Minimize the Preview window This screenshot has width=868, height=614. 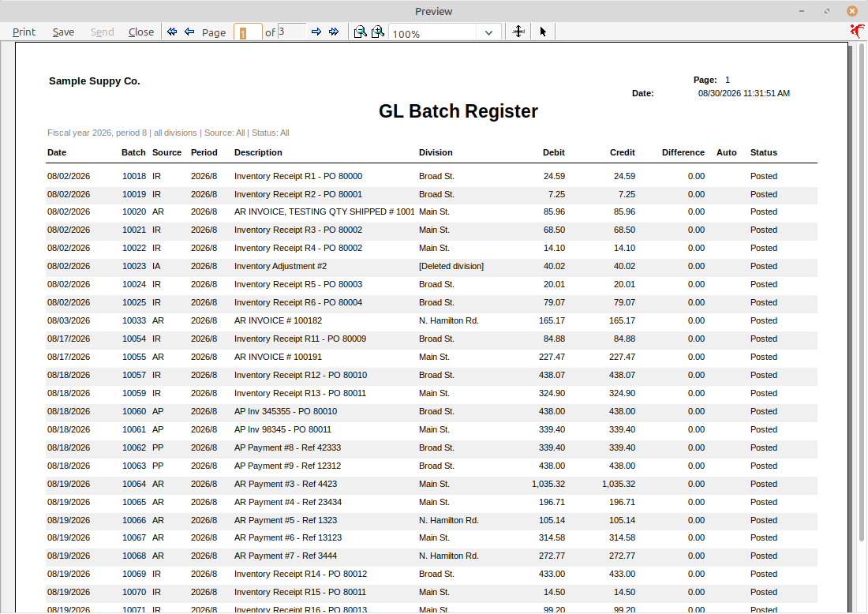tap(802, 11)
